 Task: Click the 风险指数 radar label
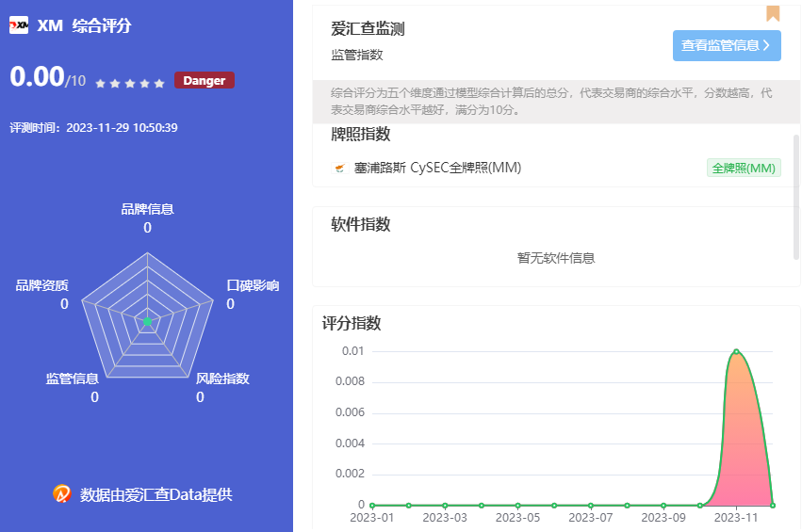coord(222,379)
